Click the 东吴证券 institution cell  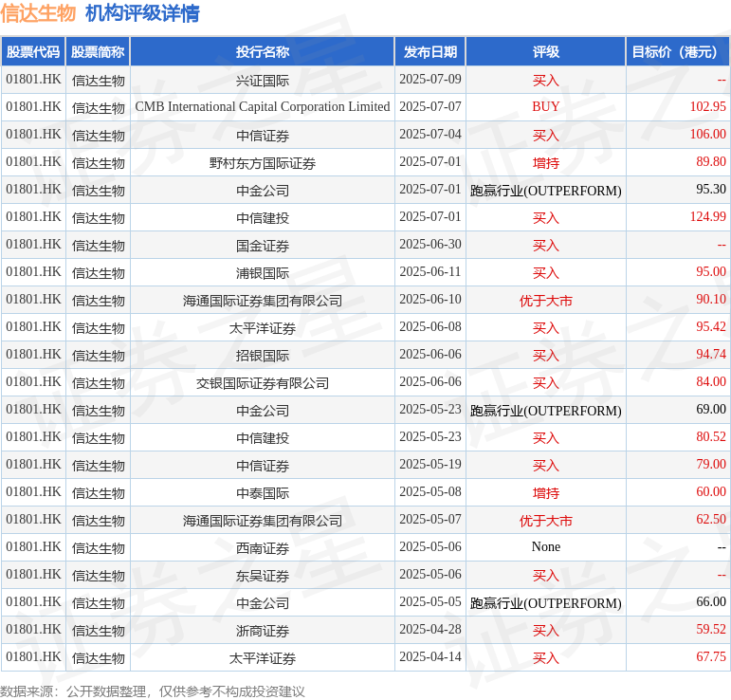coord(263,576)
